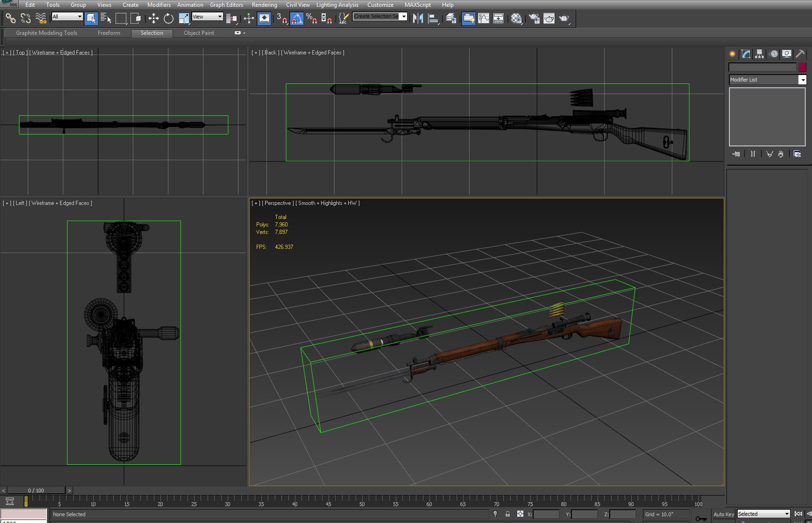Viewport: 812px width, 523px height.
Task: Activate the Select and Scale tool
Action: pyautogui.click(x=184, y=18)
